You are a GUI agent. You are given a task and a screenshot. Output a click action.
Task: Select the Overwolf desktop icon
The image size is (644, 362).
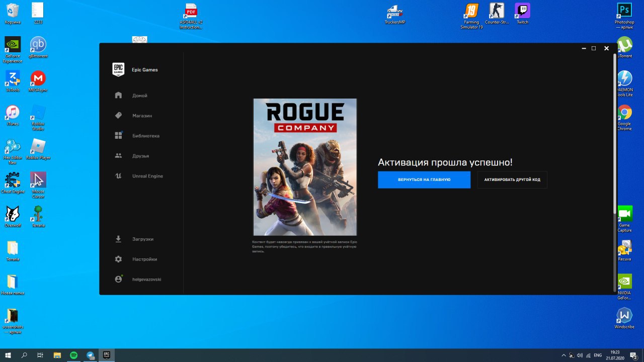click(x=13, y=216)
